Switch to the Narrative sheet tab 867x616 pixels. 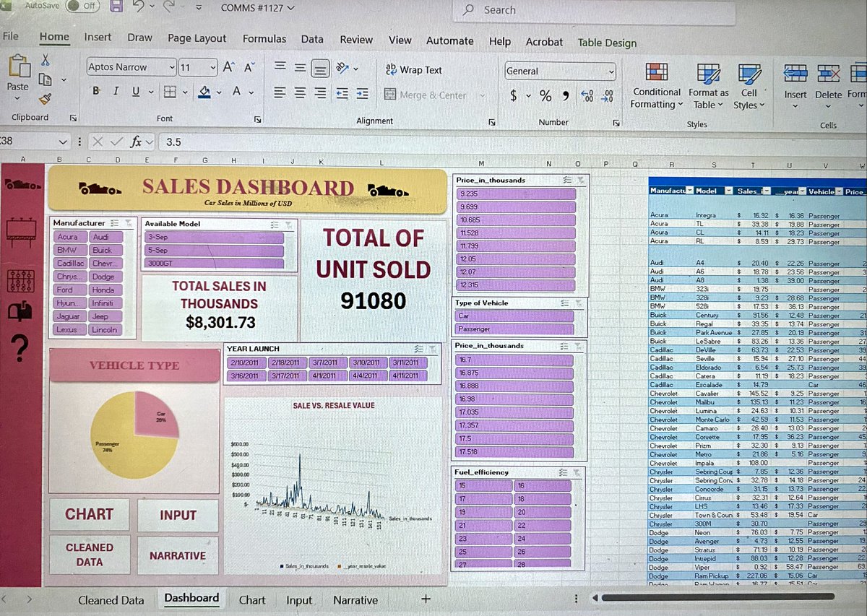pyautogui.click(x=355, y=600)
